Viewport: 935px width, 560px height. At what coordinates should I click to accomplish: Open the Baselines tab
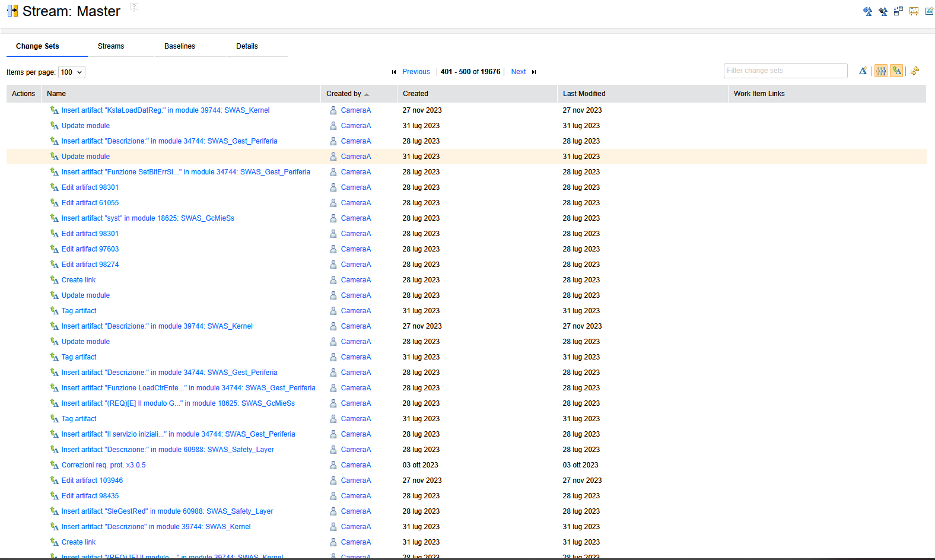tap(180, 46)
